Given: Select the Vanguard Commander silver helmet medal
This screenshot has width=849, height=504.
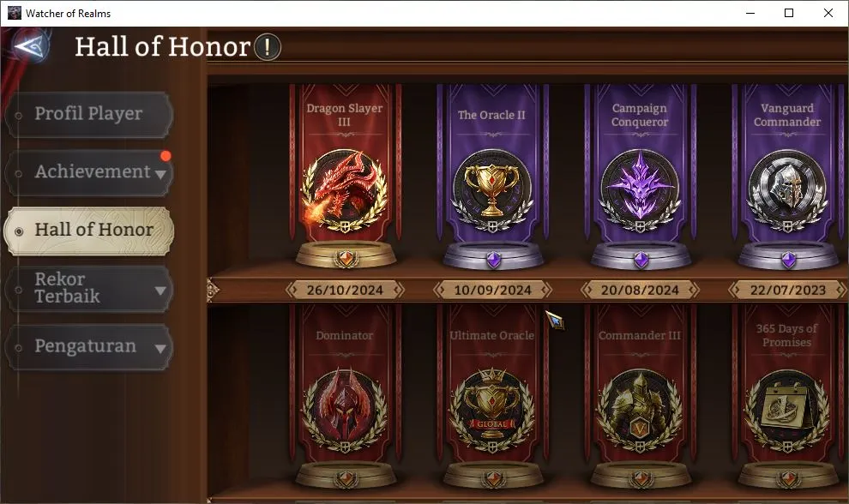Looking at the screenshot, I should coord(787,191).
